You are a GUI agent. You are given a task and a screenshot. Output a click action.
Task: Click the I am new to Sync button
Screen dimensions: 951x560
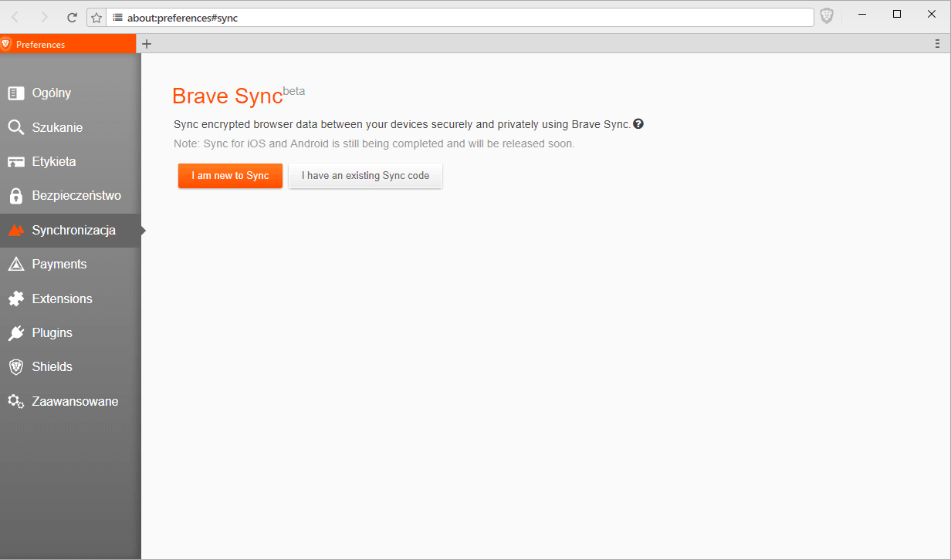(x=230, y=176)
